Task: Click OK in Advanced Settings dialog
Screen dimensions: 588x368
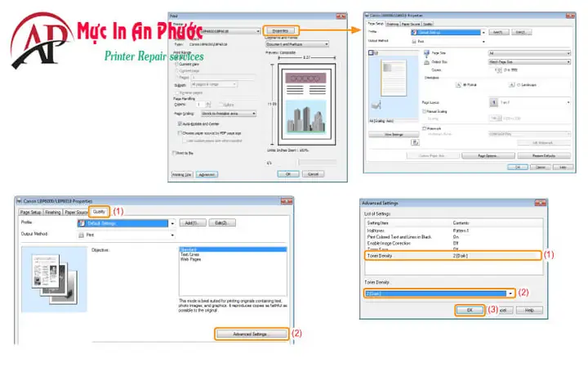Action: coord(470,310)
